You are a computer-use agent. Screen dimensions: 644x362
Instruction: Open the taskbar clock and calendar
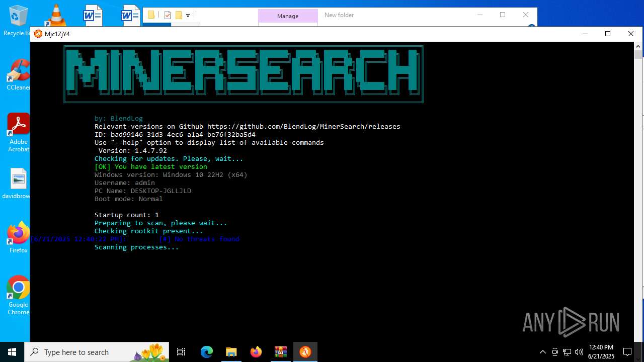pos(601,352)
